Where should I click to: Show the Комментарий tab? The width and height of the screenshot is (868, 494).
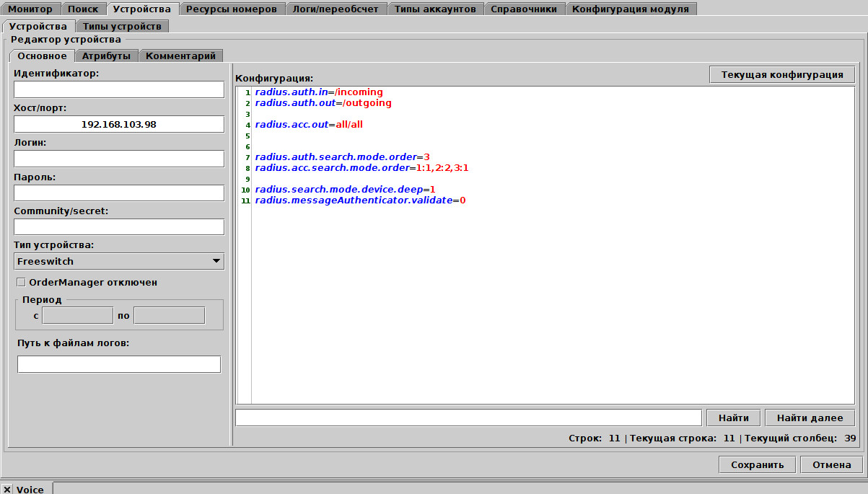tap(180, 56)
